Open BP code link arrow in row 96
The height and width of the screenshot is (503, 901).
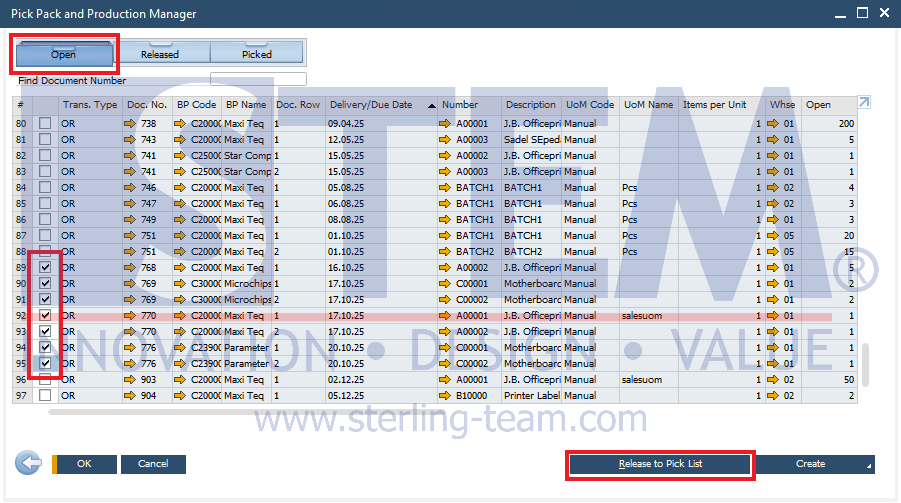[x=180, y=380]
